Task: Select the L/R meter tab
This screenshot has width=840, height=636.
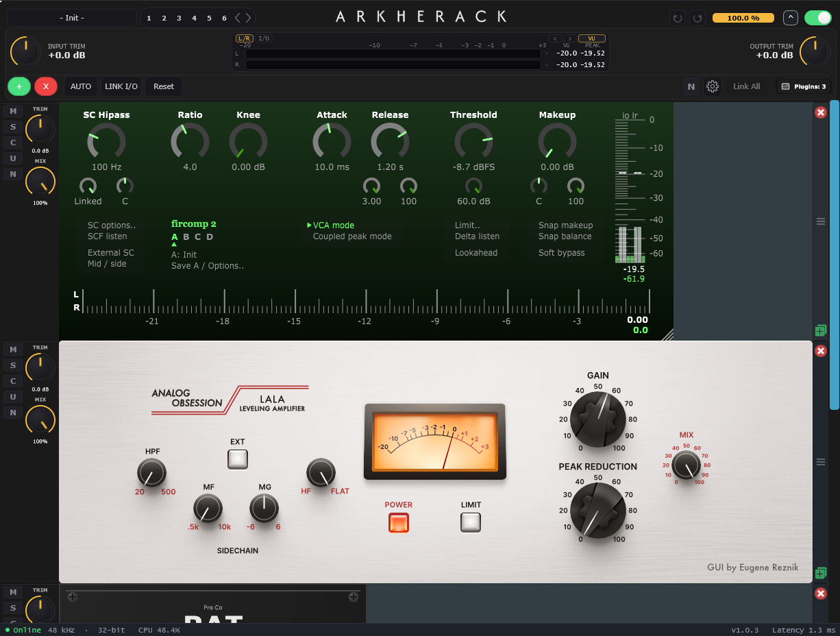Action: 244,38
